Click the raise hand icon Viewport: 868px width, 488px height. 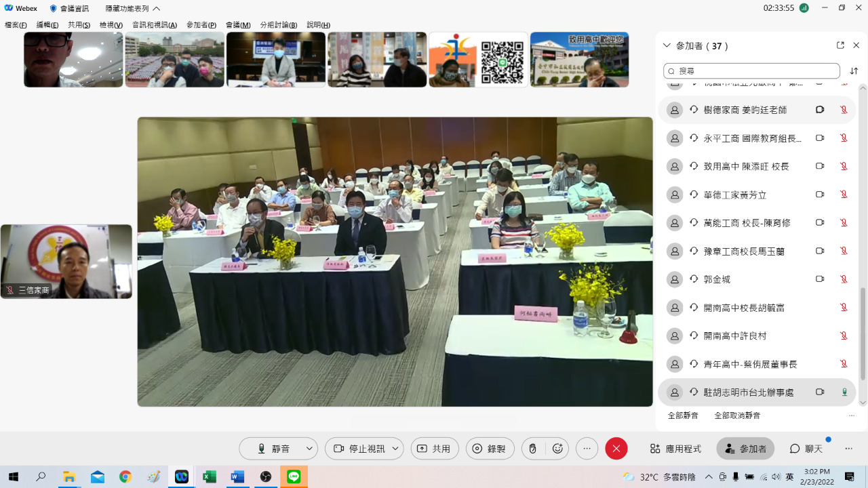coord(533,449)
